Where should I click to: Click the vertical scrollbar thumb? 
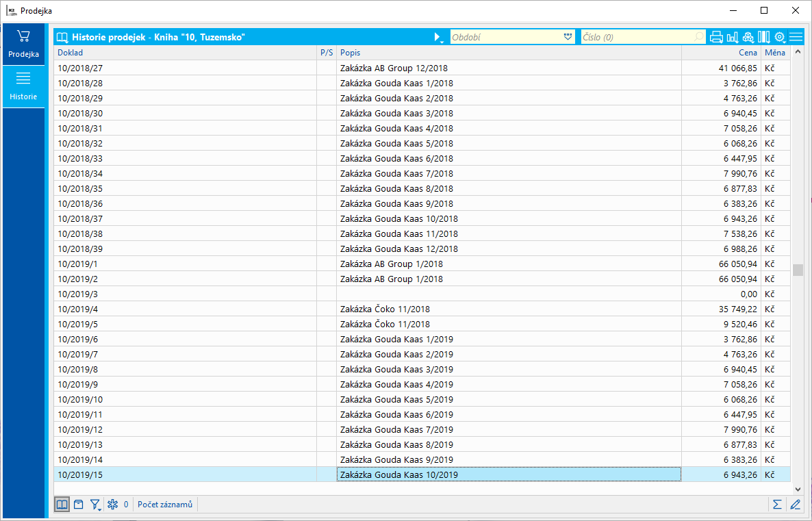pos(798,270)
